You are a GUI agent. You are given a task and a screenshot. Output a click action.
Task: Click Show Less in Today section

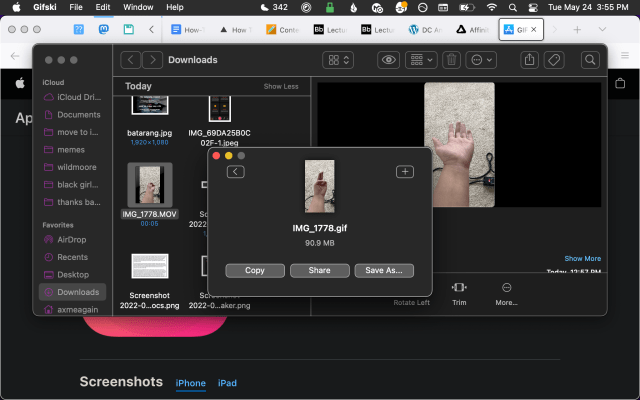pyautogui.click(x=281, y=87)
